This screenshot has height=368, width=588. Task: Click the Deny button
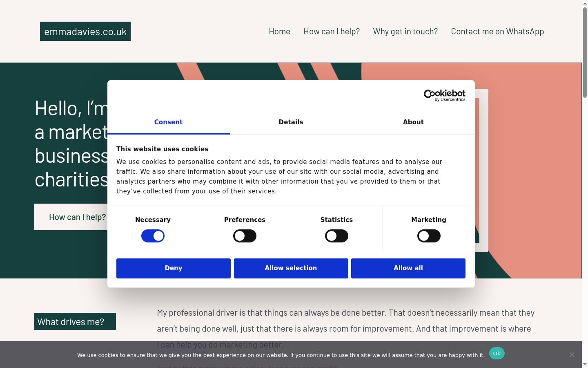coord(174,268)
